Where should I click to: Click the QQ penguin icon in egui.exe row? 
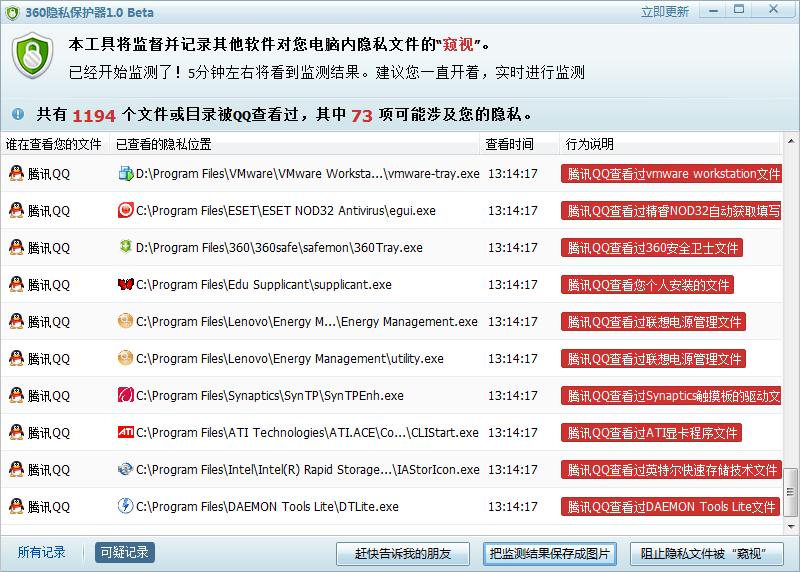pos(16,210)
